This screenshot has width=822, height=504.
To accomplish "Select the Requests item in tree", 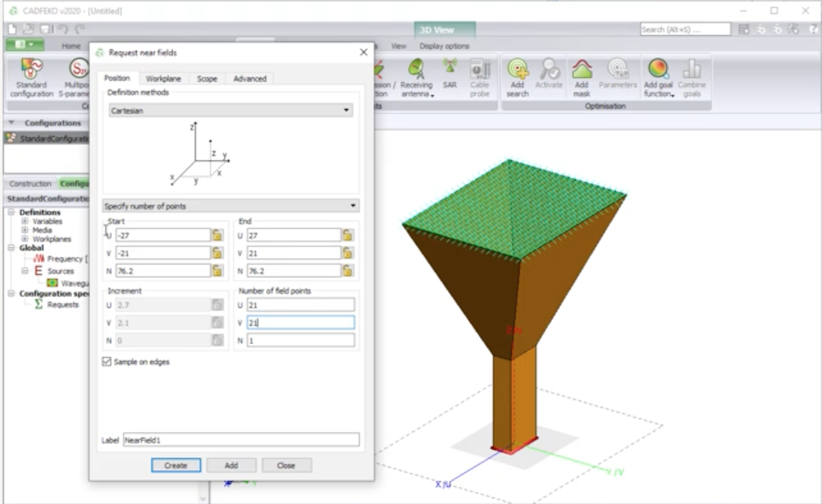I will tap(63, 304).
